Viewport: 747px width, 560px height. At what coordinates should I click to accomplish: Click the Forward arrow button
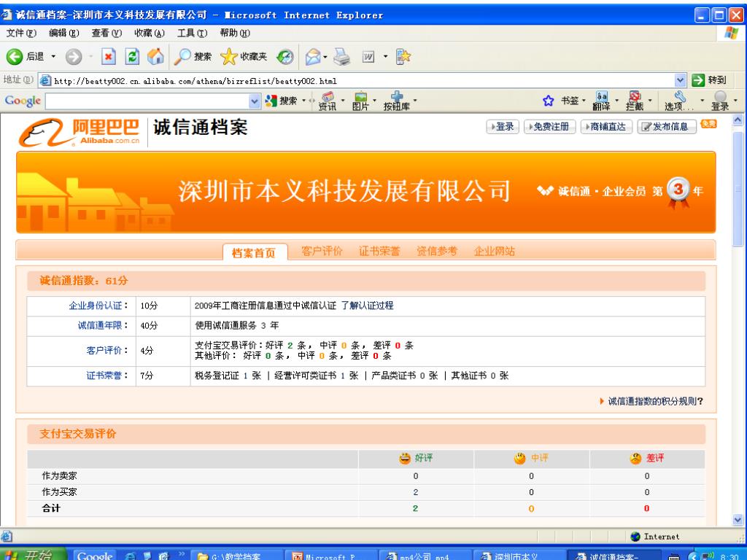(74, 57)
